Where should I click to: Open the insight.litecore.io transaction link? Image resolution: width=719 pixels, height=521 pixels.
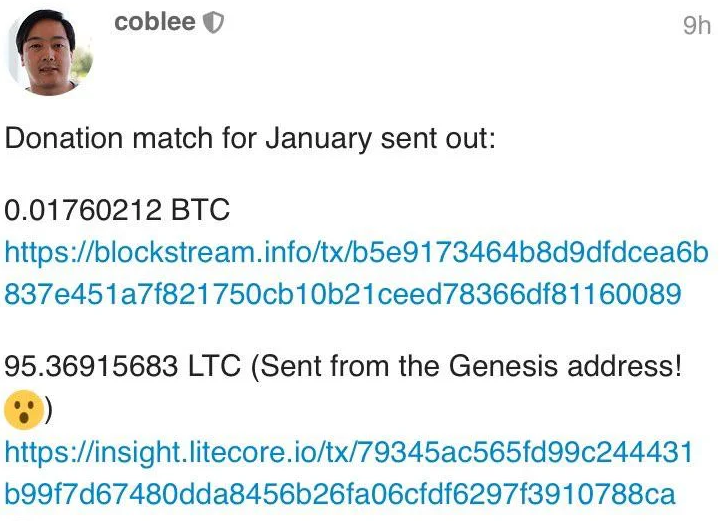coord(349,452)
